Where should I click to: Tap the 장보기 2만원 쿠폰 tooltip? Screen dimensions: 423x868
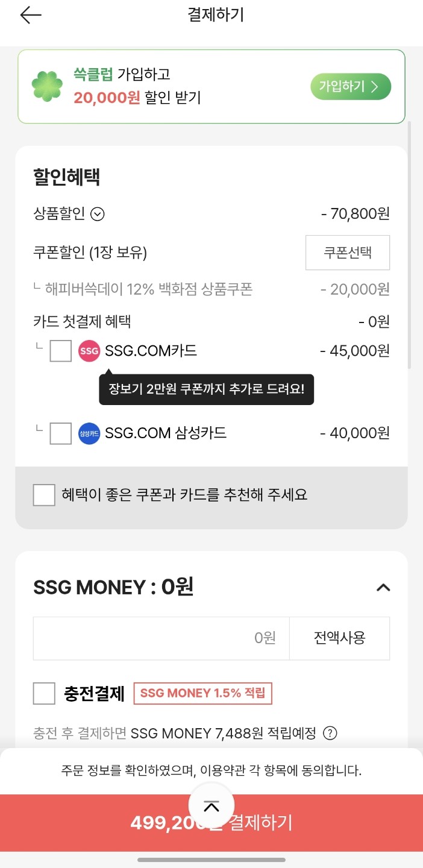(x=206, y=389)
